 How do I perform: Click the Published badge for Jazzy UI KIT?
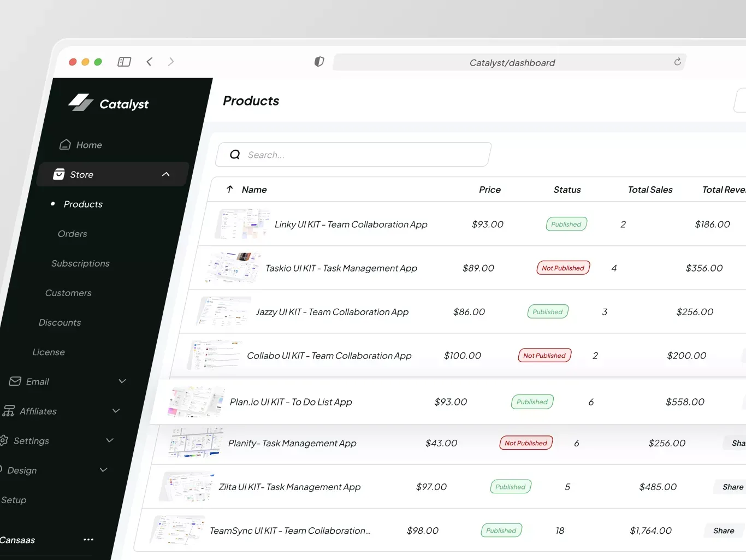tap(548, 311)
